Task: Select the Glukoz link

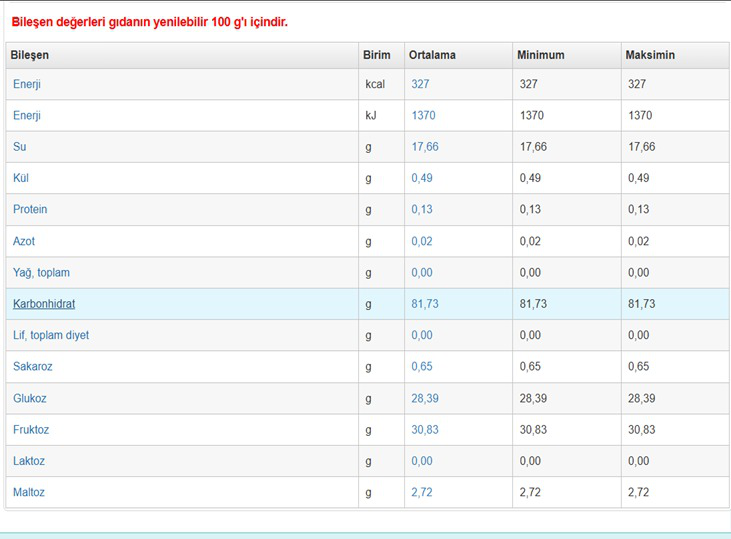Action: coord(30,399)
